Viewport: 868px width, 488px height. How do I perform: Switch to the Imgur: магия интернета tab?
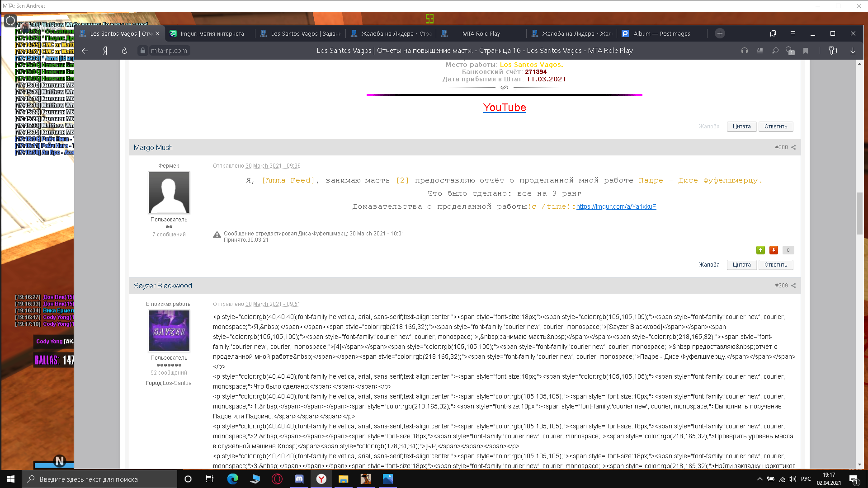click(x=212, y=33)
